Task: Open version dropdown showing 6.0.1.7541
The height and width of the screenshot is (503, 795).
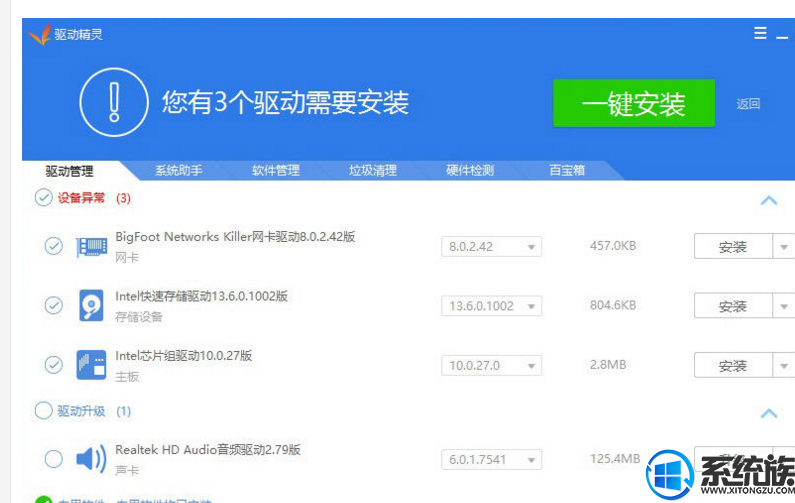Action: pyautogui.click(x=491, y=460)
